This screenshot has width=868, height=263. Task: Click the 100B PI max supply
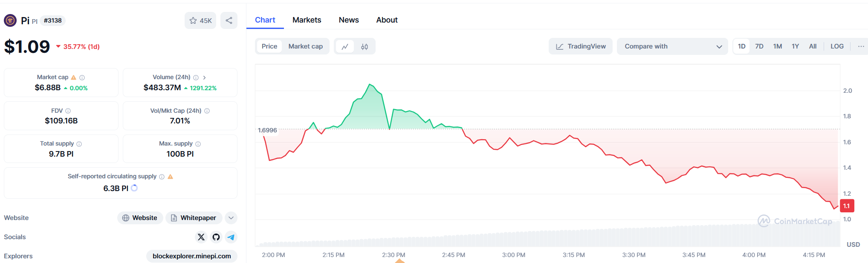point(180,154)
